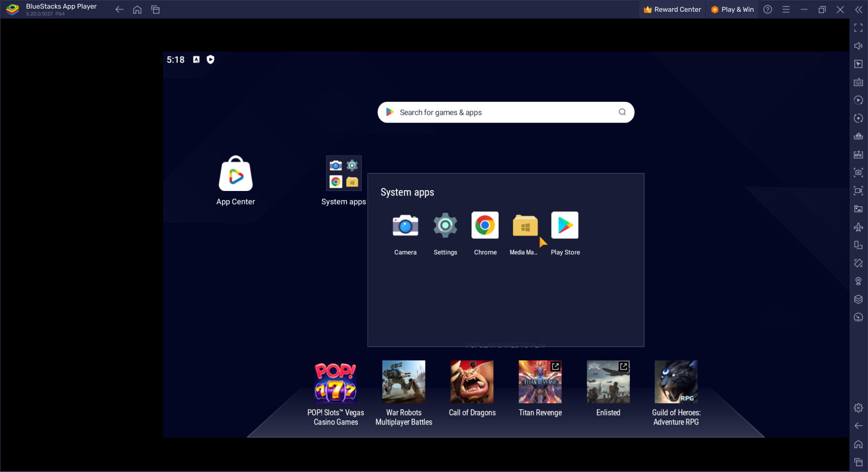Click the status bar time 5:18

175,60
